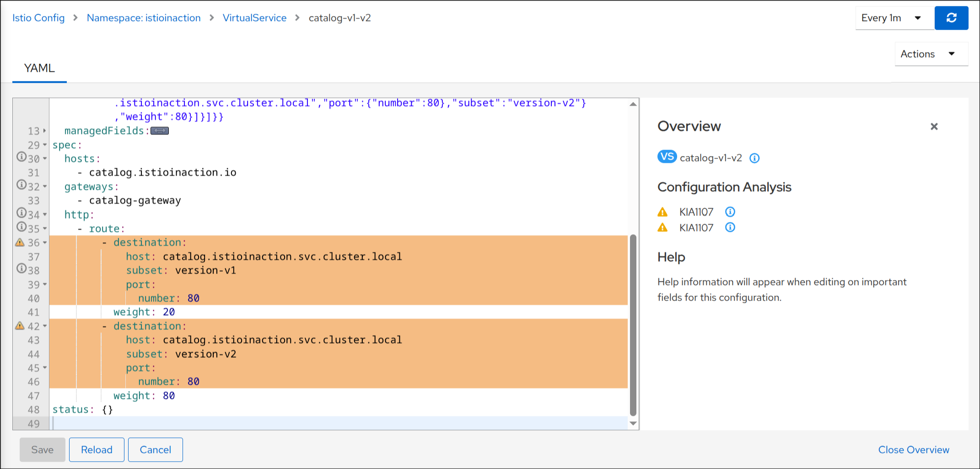Go to Istio Config breadcrumb

pyautogui.click(x=38, y=18)
